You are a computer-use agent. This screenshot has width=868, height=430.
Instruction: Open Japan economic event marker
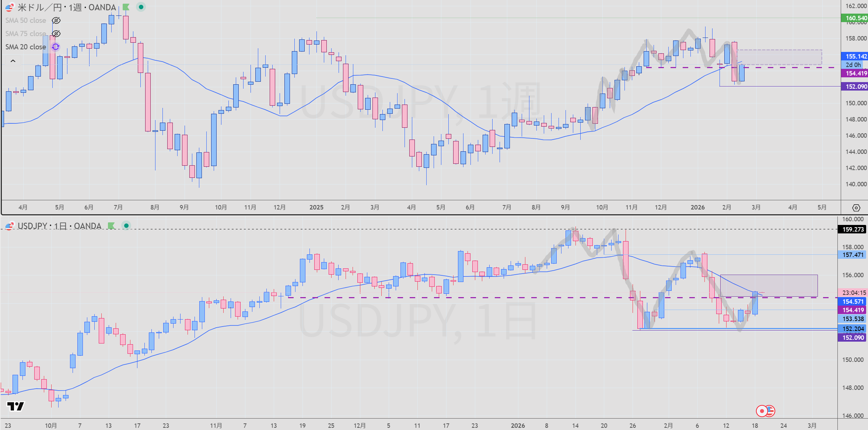762,411
